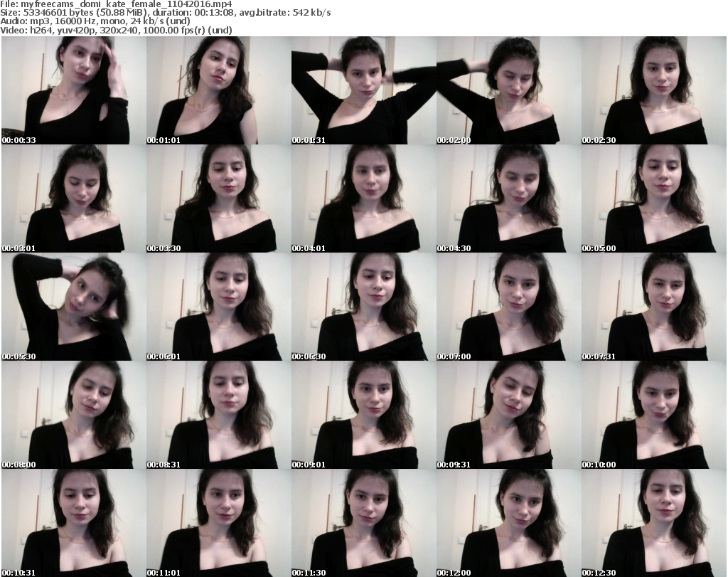The image size is (728, 577).
Task: Click the Video h264 info line
Action: [116, 30]
